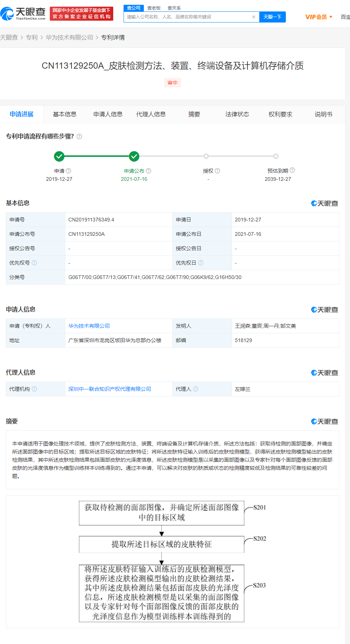
Task: Click the 专利 breadcrumb link
Action: (x=32, y=38)
